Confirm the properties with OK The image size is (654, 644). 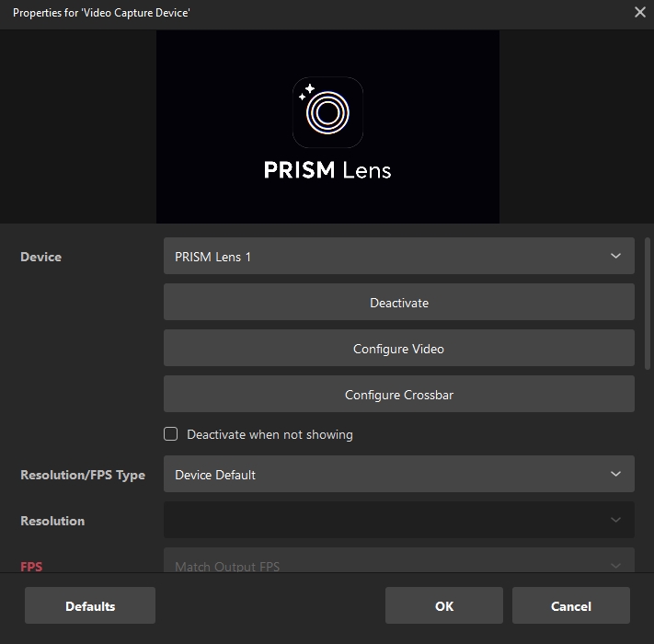(x=443, y=605)
